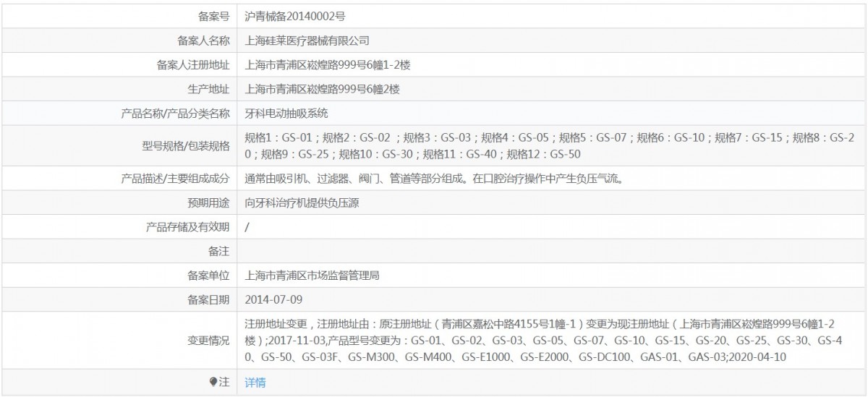The image size is (868, 397).
Task: Select the model specification list starting 规格1：GS-01
Action: (550, 145)
